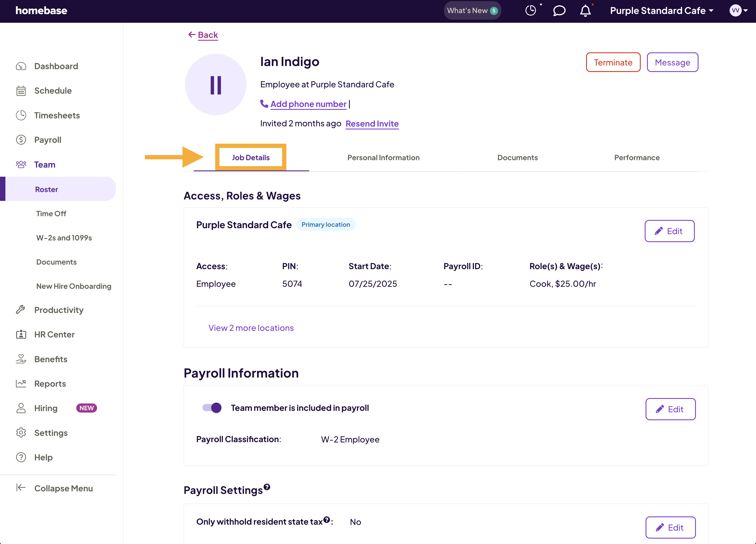Open the time clock icon in header
The image size is (756, 544).
pos(530,11)
